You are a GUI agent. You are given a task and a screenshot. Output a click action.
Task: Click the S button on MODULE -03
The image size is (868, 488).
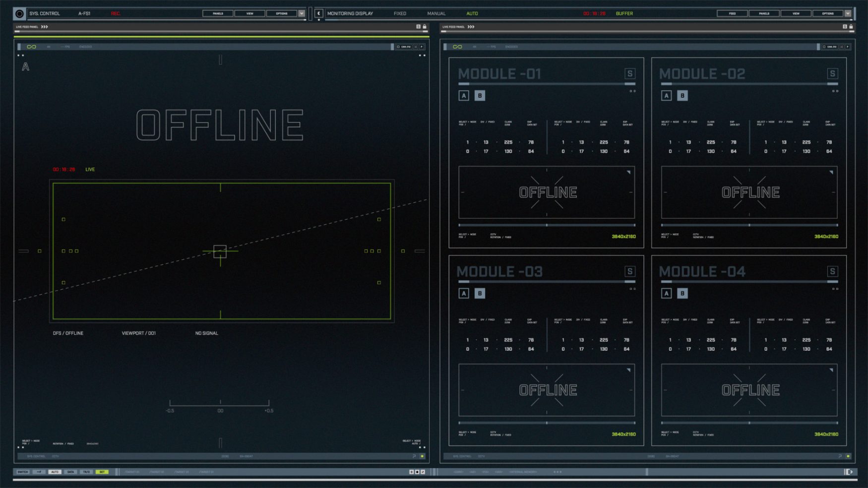[630, 271]
